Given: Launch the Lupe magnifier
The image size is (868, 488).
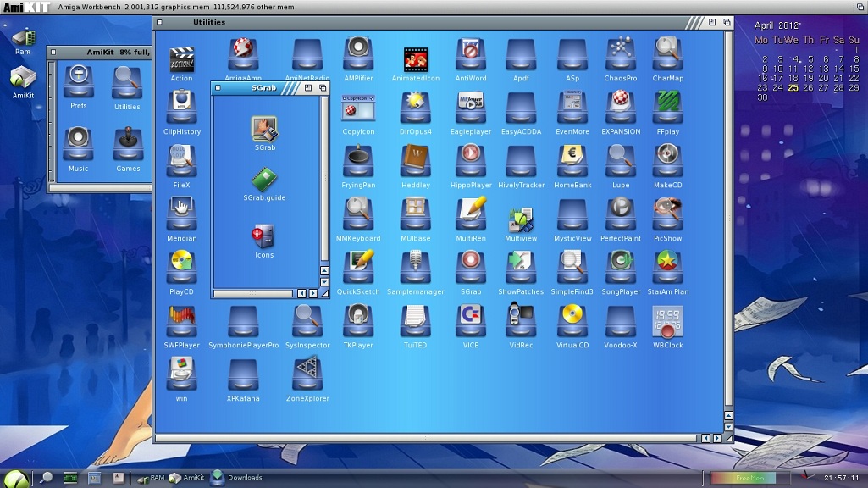Looking at the screenshot, I should click(621, 161).
